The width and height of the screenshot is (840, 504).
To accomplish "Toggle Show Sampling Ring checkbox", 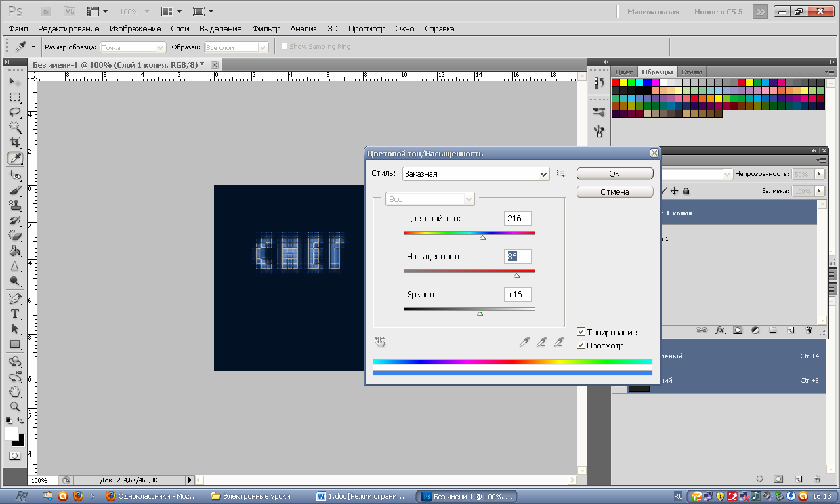I will coord(284,47).
